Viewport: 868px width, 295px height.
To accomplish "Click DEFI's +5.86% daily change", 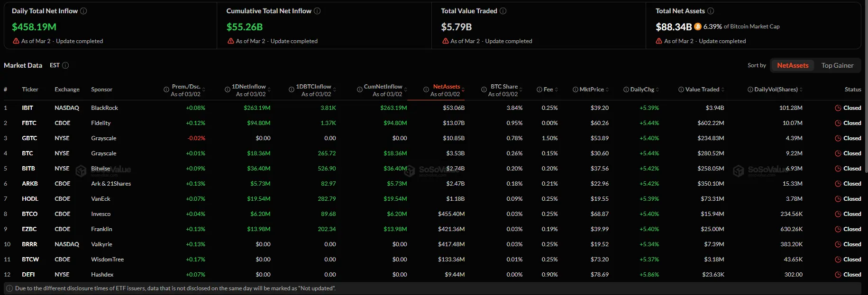I will (x=649, y=275).
